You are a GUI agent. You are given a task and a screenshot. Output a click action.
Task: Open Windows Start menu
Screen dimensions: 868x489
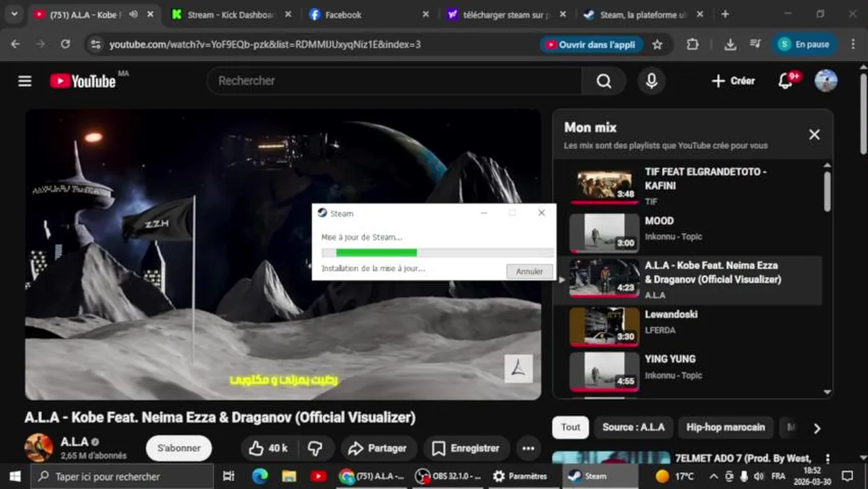[x=15, y=476]
